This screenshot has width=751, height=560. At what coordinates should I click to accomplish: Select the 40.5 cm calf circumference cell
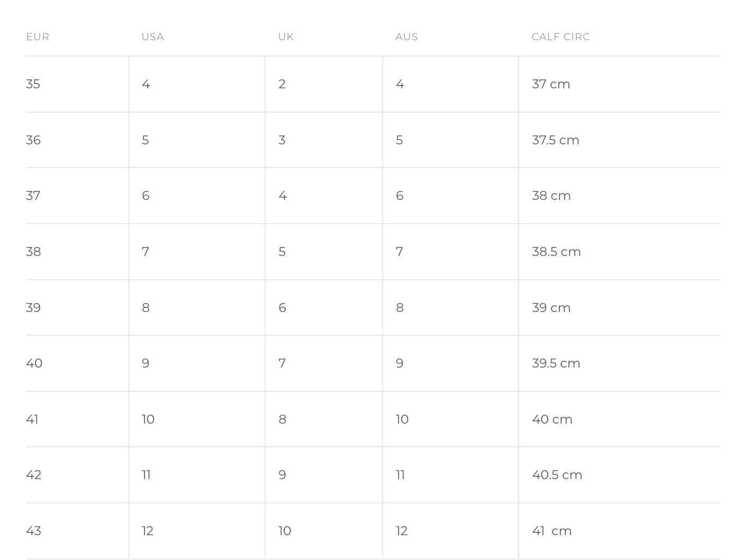(x=557, y=475)
